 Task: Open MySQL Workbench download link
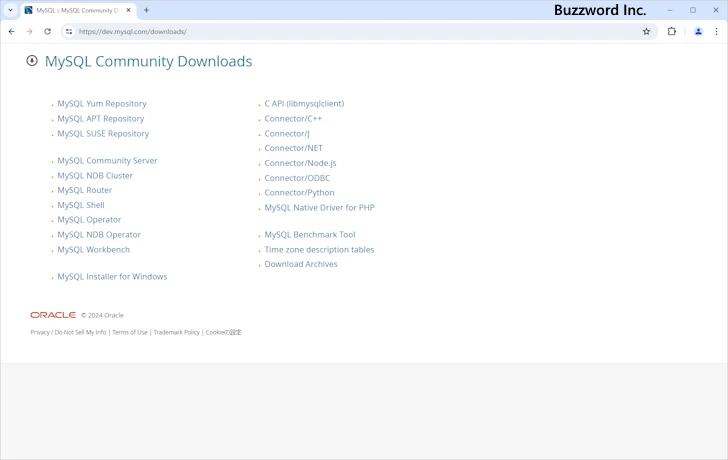pyautogui.click(x=93, y=249)
